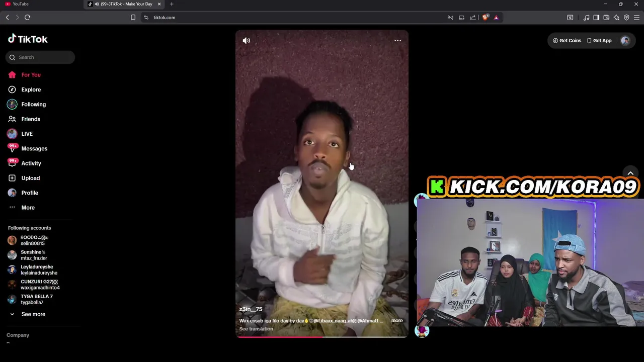Open TikTok LIVE section
Viewport: 644px width, 362px height.
[27, 134]
